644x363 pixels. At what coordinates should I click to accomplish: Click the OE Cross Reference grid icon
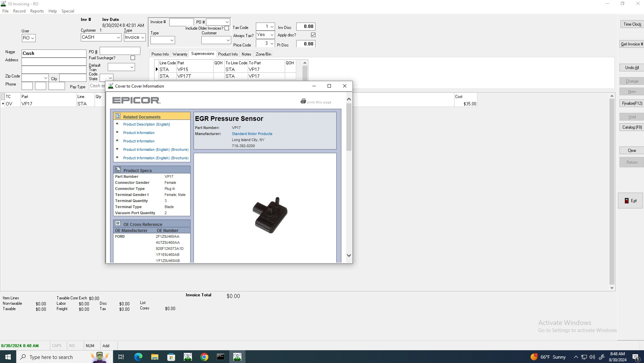[118, 224]
